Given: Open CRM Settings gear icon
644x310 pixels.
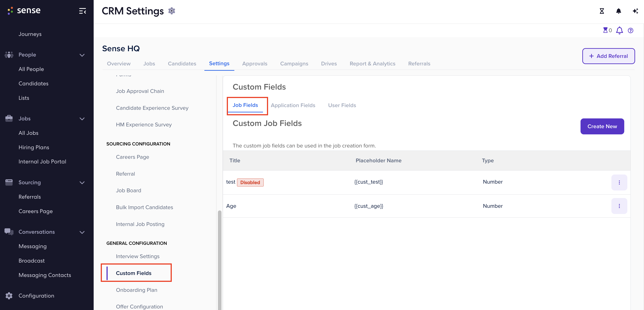Looking at the screenshot, I should [x=172, y=11].
